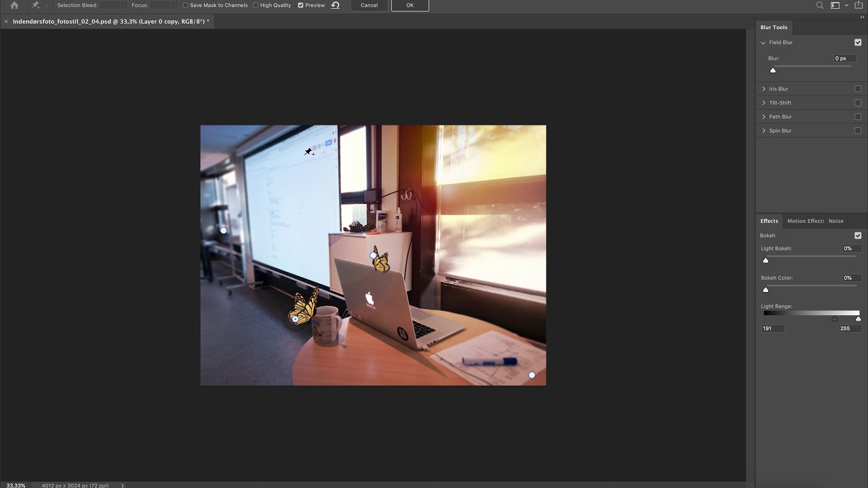Expand the Iris Blur section
Screen dimensions: 868x488
point(763,89)
